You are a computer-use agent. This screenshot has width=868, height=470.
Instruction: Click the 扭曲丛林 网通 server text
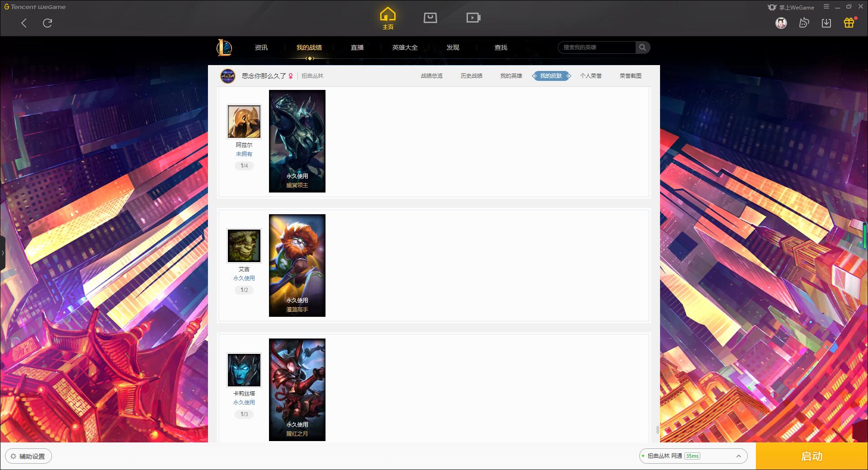coord(665,456)
